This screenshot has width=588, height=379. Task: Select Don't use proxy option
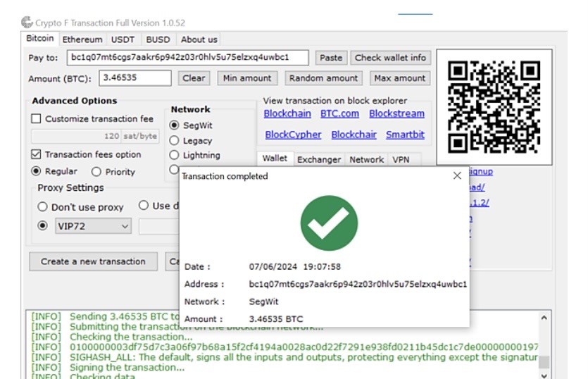(43, 207)
